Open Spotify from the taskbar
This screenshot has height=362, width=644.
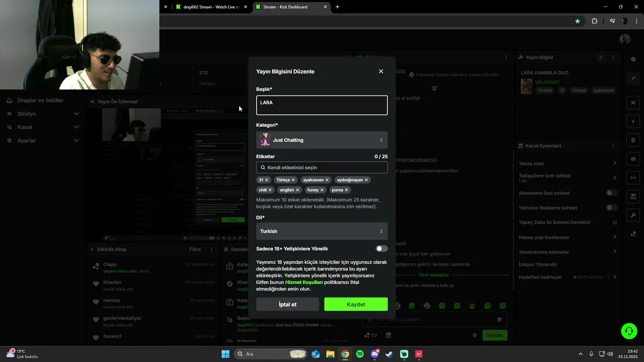tap(360, 354)
